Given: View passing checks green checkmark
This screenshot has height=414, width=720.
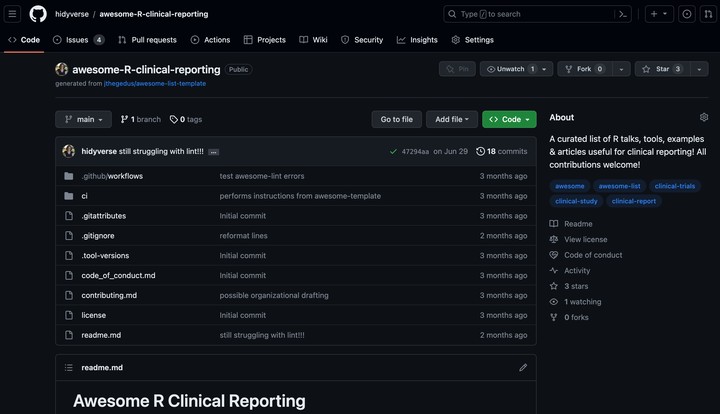Looking at the screenshot, I should [393, 151].
